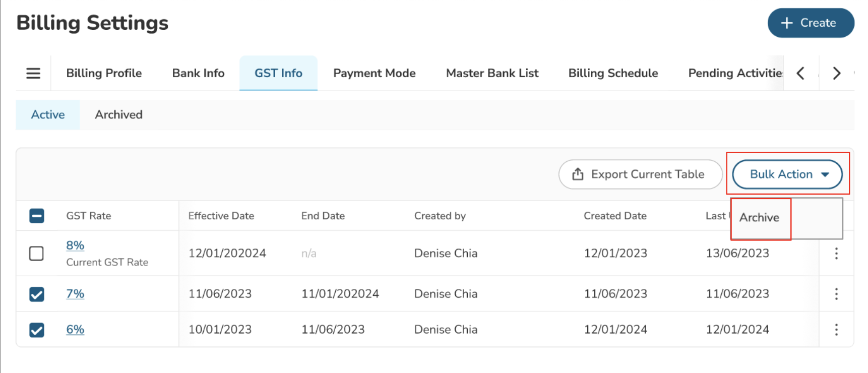Image resolution: width=868 pixels, height=373 pixels.
Task: Open the three-dot menu for 6% row
Action: pos(836,330)
